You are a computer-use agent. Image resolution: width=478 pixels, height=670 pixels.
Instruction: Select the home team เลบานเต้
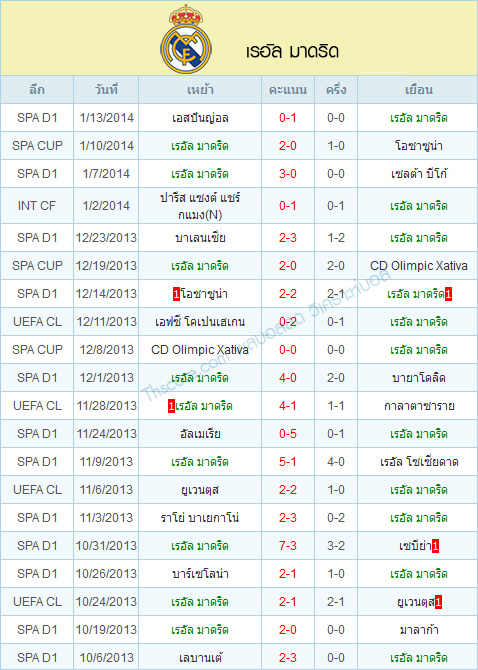coord(200,658)
